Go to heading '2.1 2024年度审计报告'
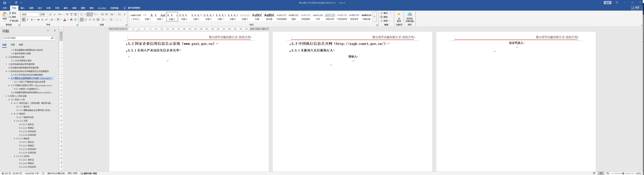644x175 pixels. pyautogui.click(x=21, y=61)
